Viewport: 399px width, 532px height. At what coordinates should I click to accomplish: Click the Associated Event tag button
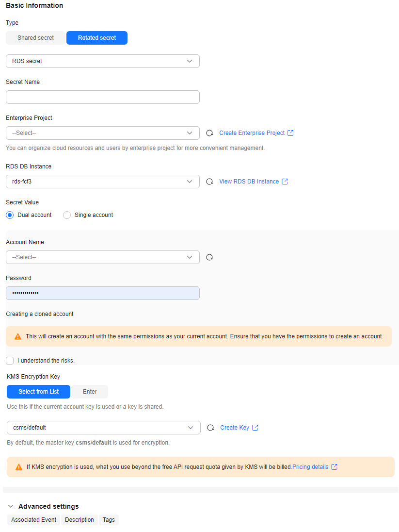coord(34,520)
